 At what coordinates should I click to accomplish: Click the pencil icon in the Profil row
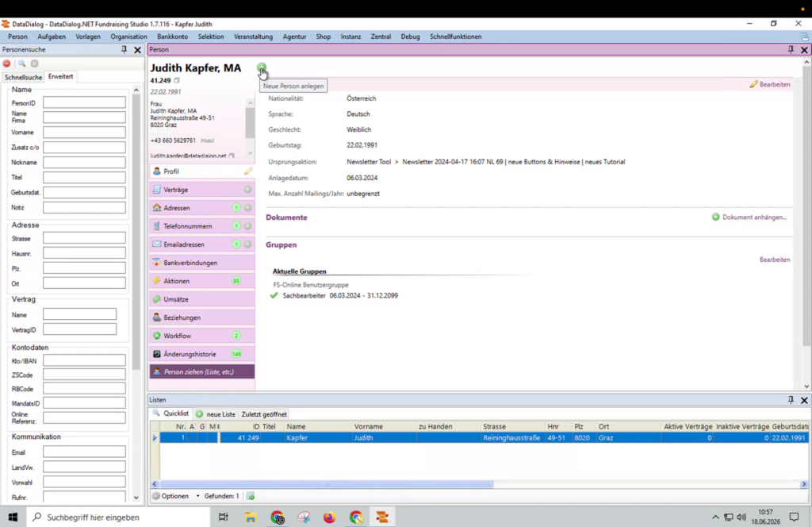[248, 171]
